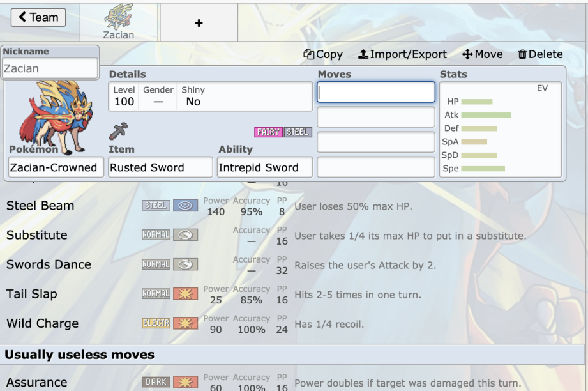This screenshot has height=391, width=588.
Task: Focus the fourth move input
Action: [x=376, y=167]
